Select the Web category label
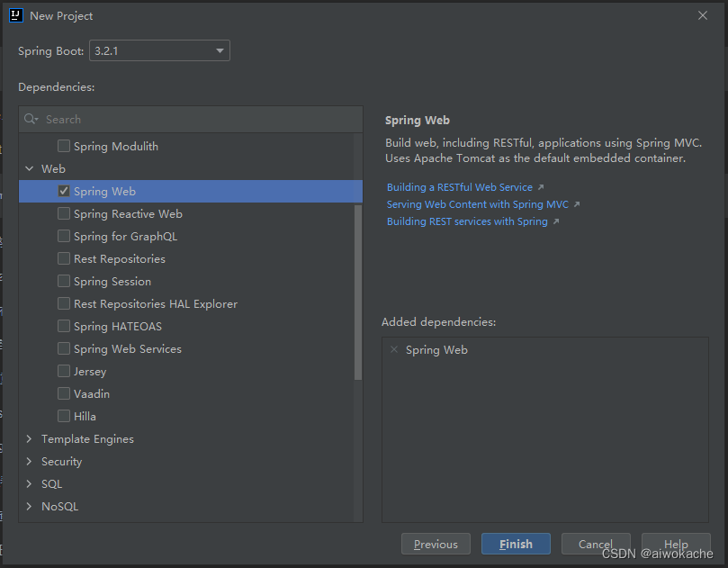 53,168
